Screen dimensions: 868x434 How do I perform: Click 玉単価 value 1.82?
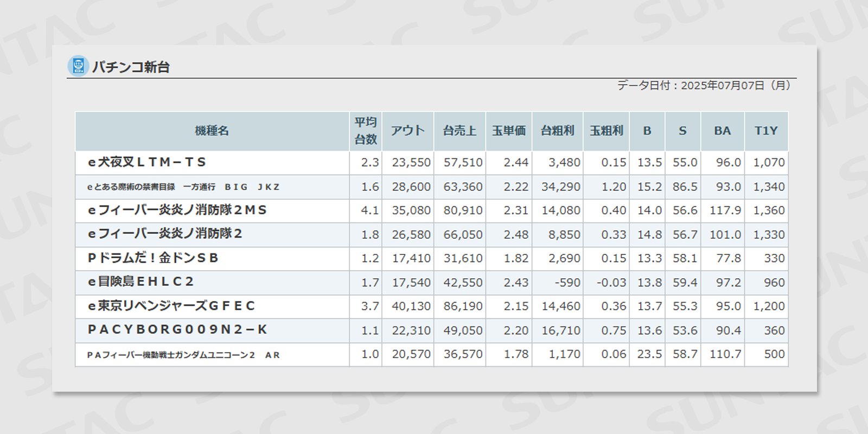(x=516, y=258)
